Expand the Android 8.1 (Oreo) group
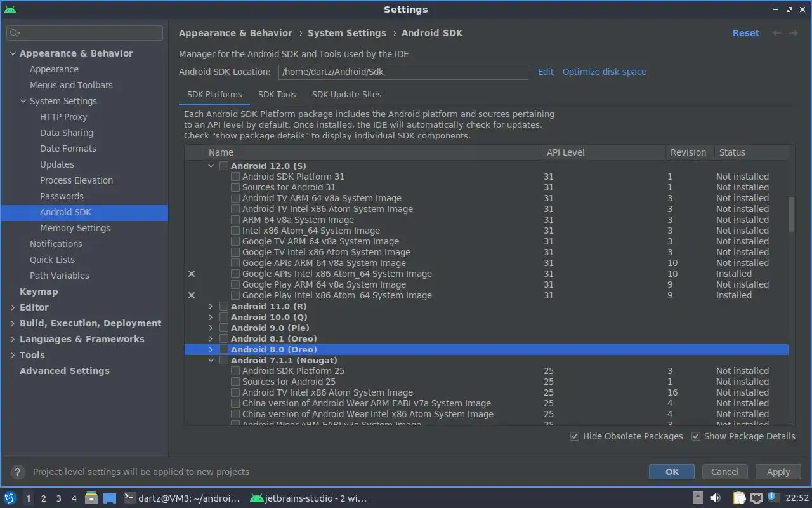 coord(211,338)
